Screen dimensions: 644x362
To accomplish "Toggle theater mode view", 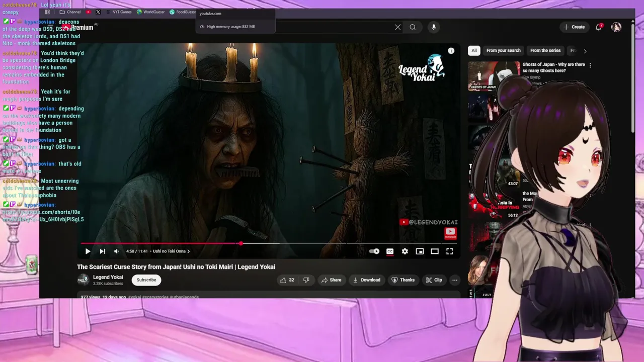I will tap(435, 251).
